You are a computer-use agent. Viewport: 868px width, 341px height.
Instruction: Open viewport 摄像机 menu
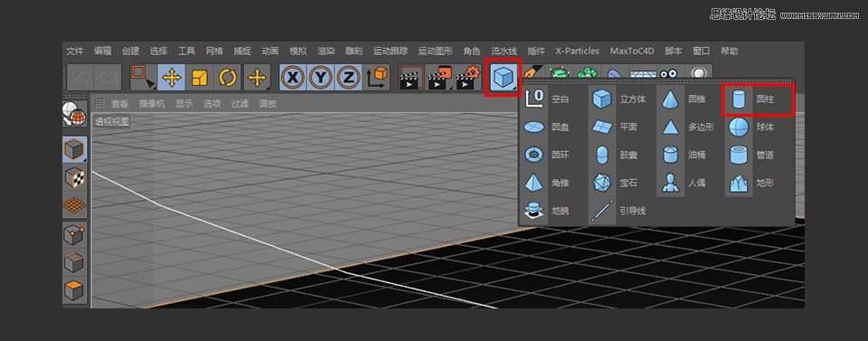[x=152, y=103]
